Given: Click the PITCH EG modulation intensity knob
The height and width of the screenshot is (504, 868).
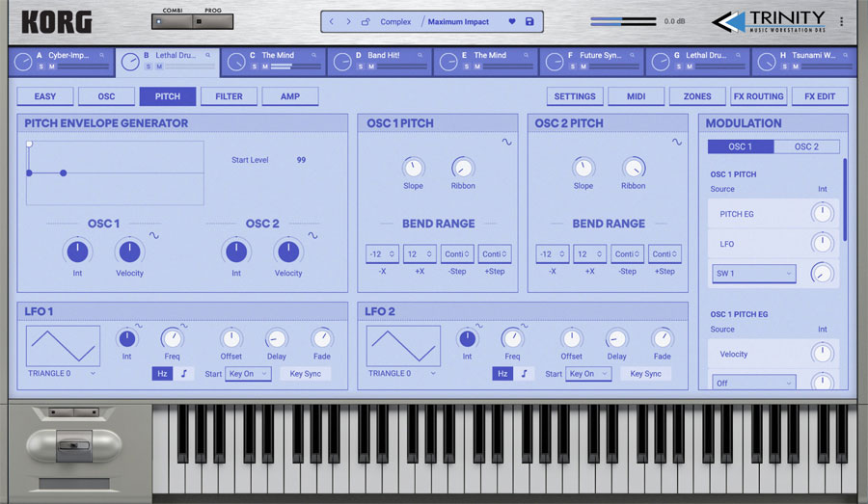Looking at the screenshot, I should [x=822, y=213].
